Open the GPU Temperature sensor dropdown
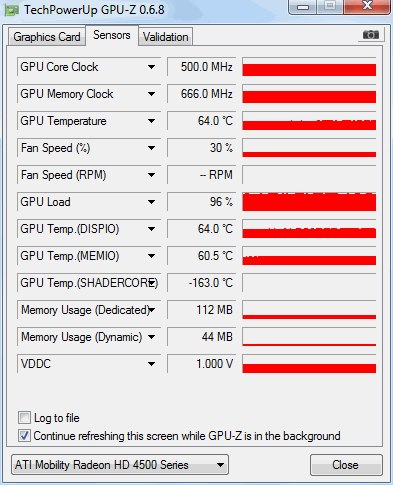This screenshot has height=485, width=393. click(x=151, y=121)
